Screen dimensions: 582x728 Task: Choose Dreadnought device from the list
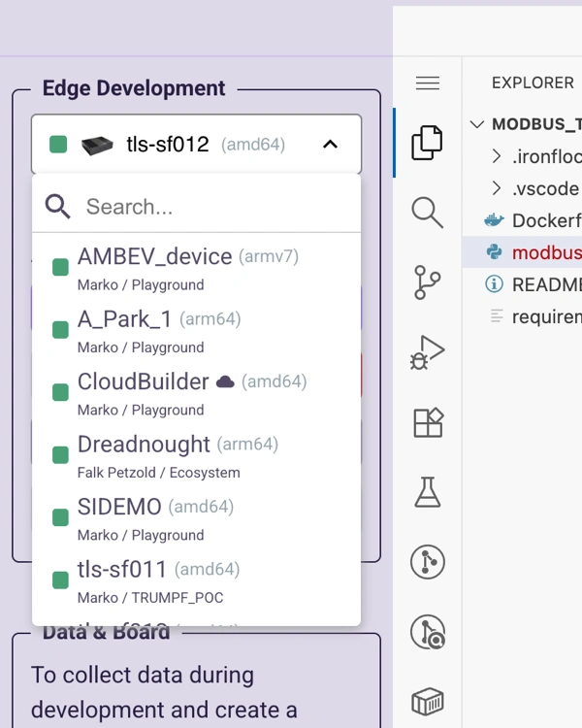(x=144, y=445)
